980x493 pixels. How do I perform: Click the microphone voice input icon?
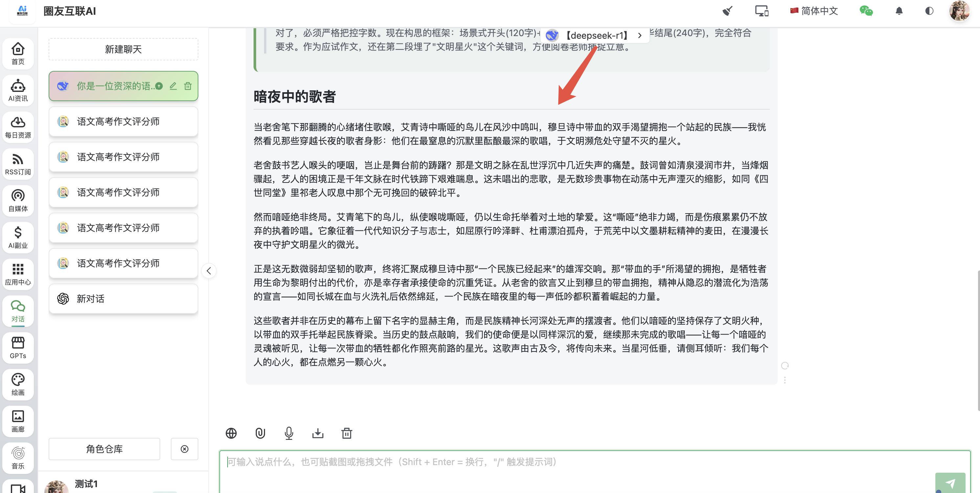coord(289,433)
